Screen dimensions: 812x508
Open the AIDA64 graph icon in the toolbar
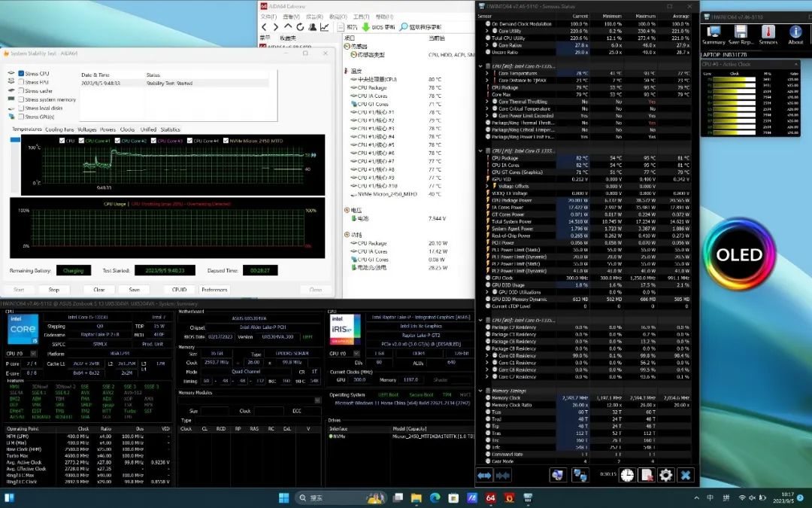tap(325, 27)
